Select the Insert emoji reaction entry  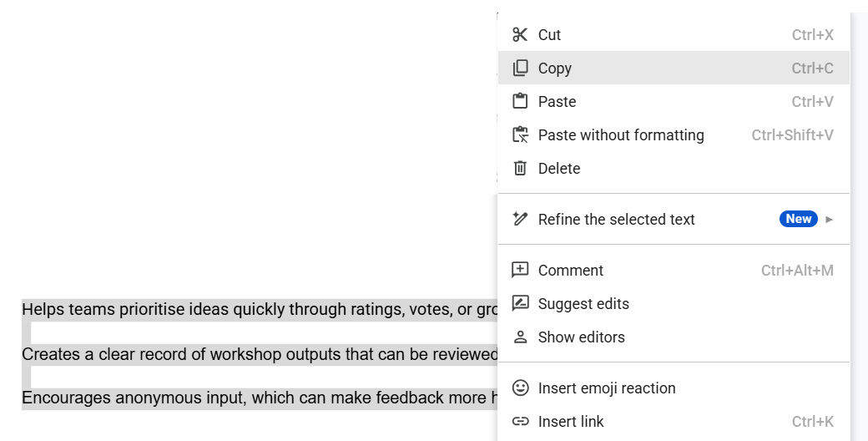tap(674, 388)
